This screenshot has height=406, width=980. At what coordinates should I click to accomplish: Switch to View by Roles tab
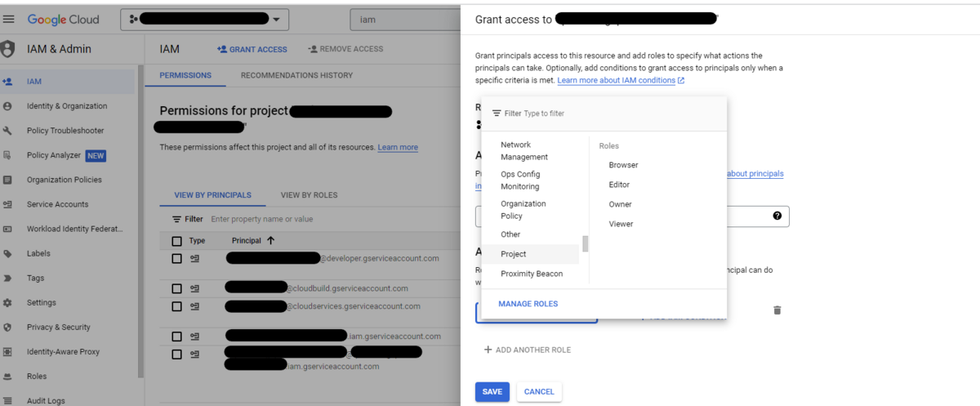pyautogui.click(x=309, y=195)
